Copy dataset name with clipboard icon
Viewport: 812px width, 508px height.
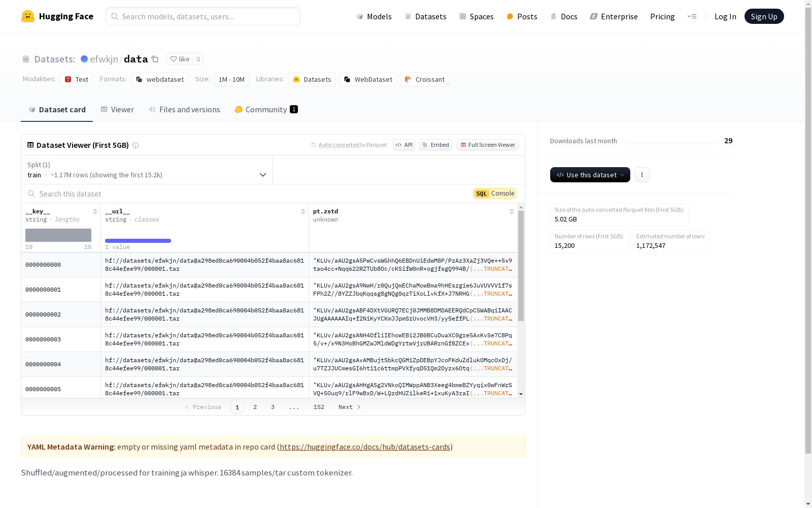click(155, 59)
